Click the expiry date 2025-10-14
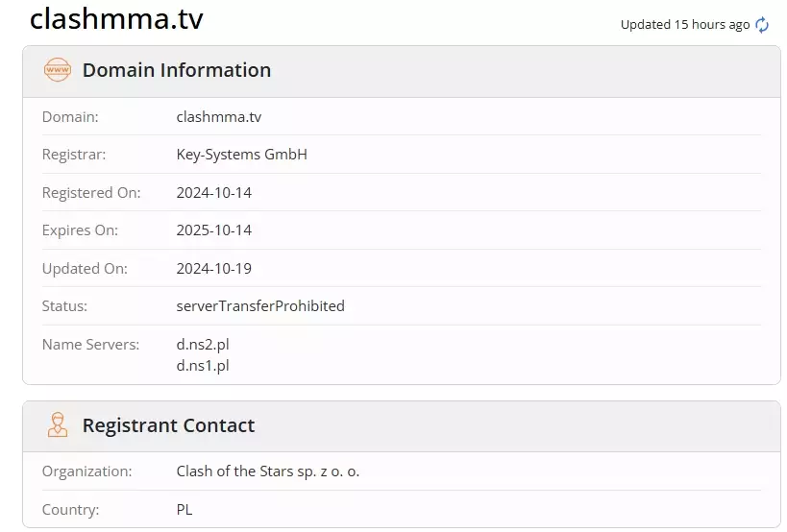The width and height of the screenshot is (787, 532). (x=213, y=230)
